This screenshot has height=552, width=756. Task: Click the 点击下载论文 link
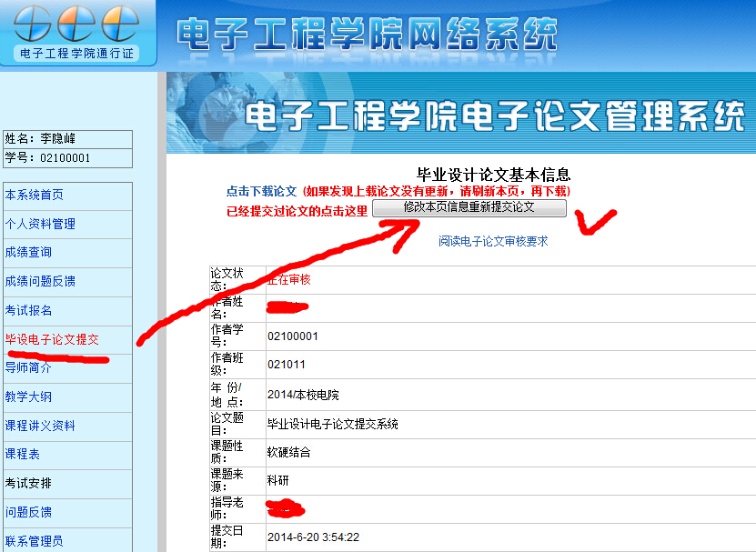tap(261, 192)
